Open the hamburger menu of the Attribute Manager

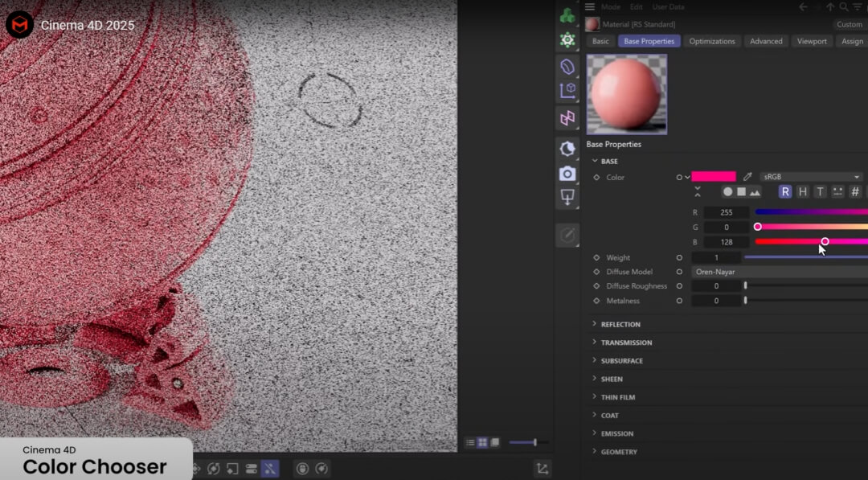(x=590, y=6)
